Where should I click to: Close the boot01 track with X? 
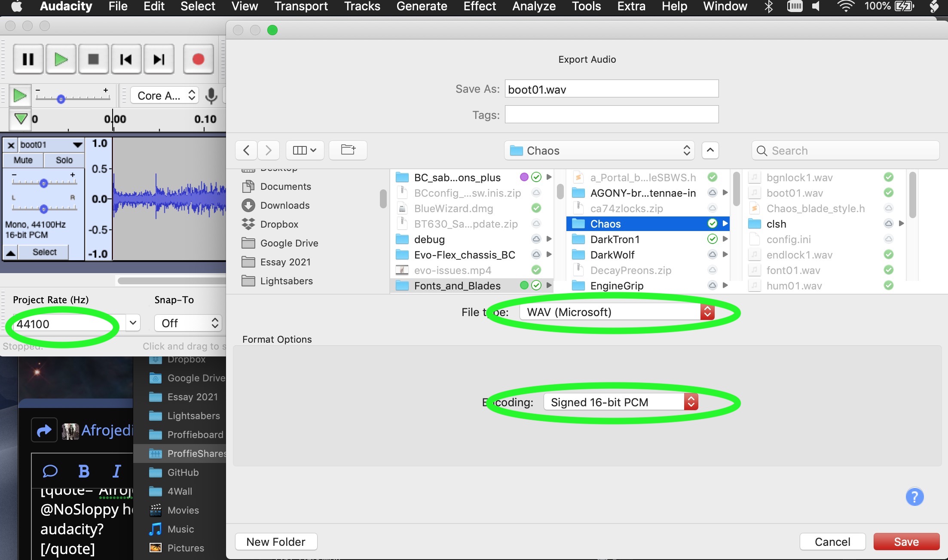pyautogui.click(x=11, y=145)
